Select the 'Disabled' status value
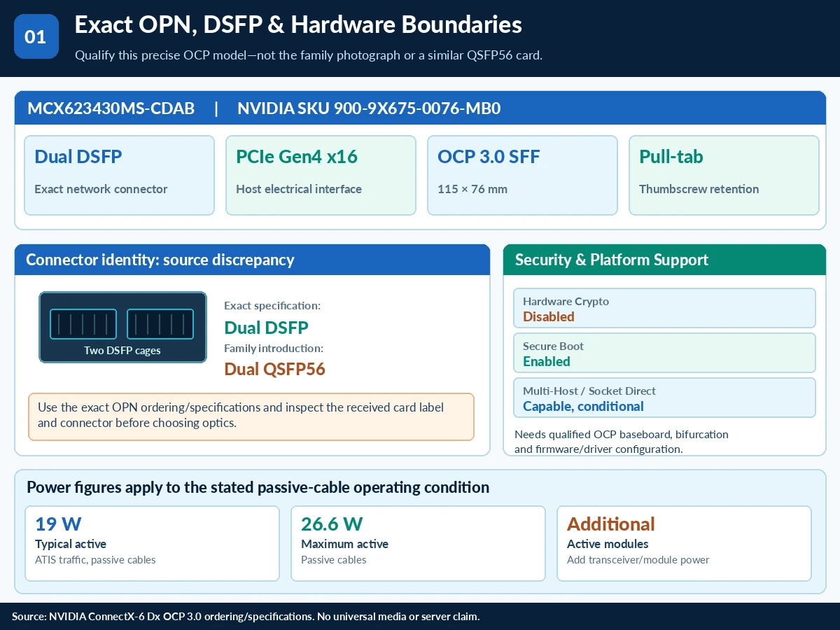Viewport: 840px width, 630px height. coord(549,317)
